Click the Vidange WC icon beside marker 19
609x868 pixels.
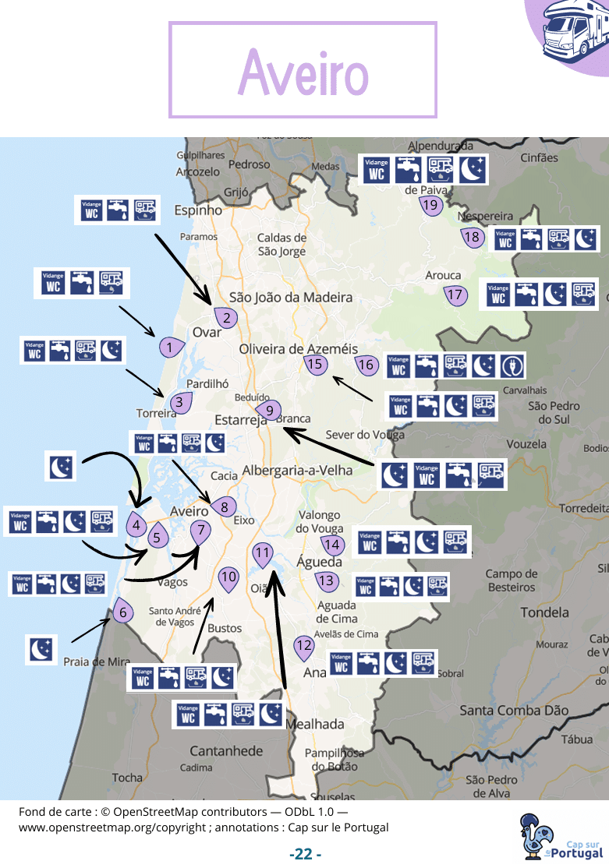[377, 169]
